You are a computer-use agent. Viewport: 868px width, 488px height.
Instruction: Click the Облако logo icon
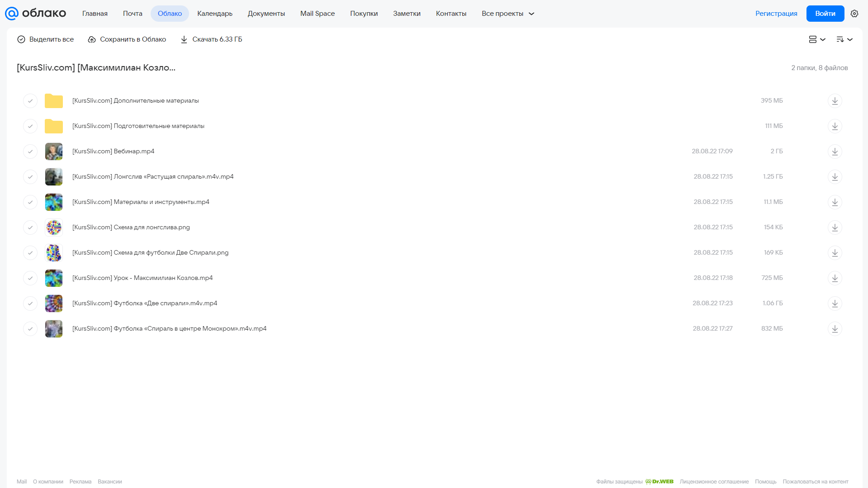tap(12, 14)
